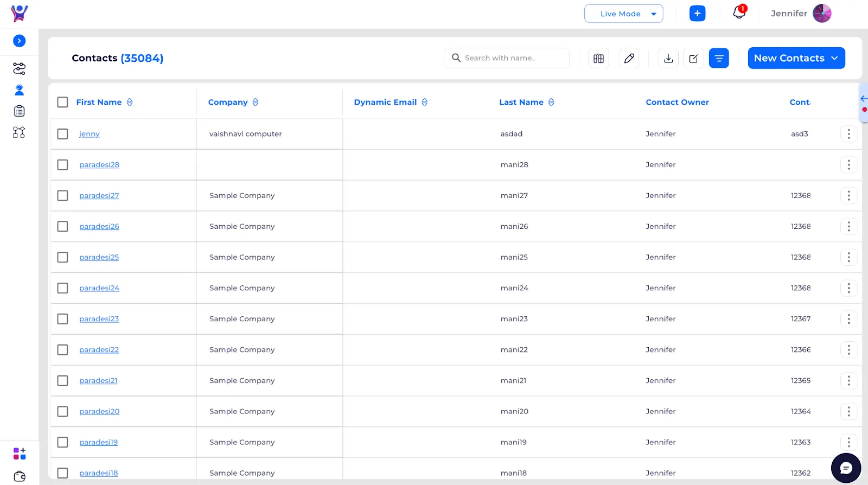Image resolution: width=868 pixels, height=485 pixels.
Task: Open the pipeline settings sidebar icon
Action: pyautogui.click(x=19, y=68)
